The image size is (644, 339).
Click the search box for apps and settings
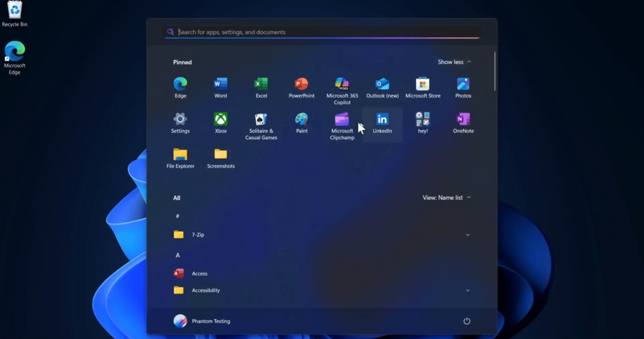point(322,32)
